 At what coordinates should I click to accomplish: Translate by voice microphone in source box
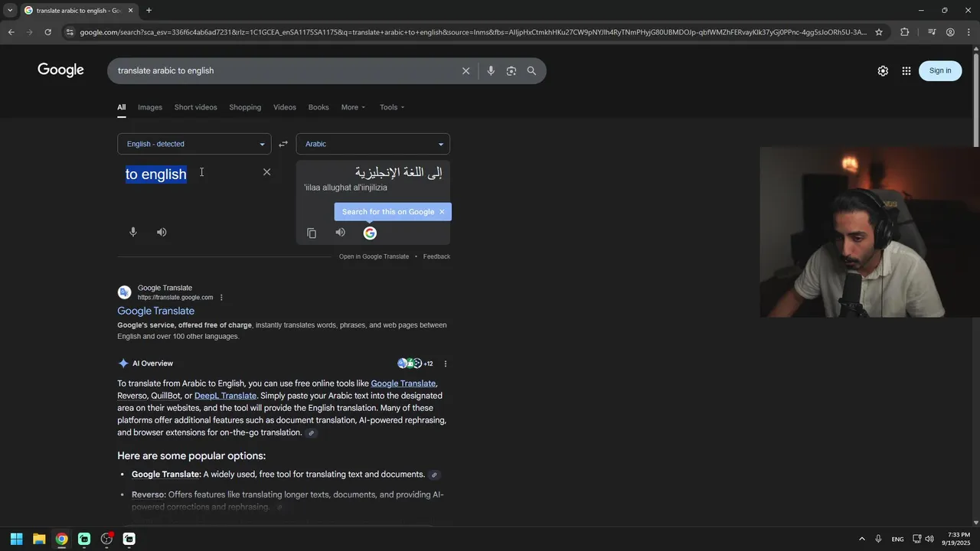pos(133,232)
